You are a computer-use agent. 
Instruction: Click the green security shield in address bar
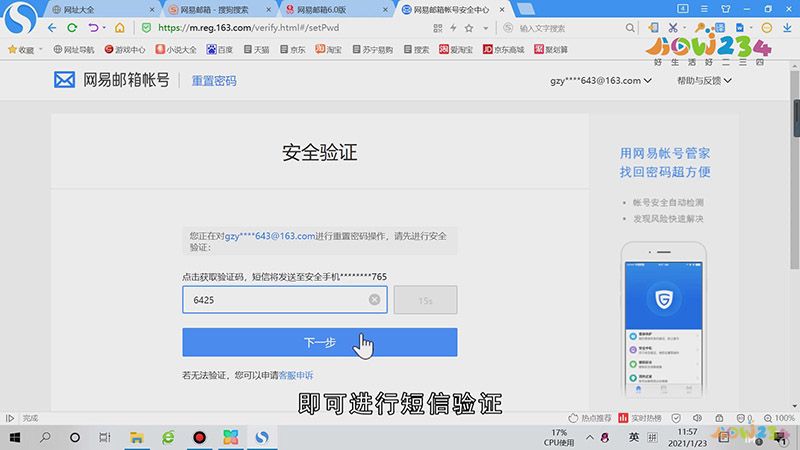[146, 28]
